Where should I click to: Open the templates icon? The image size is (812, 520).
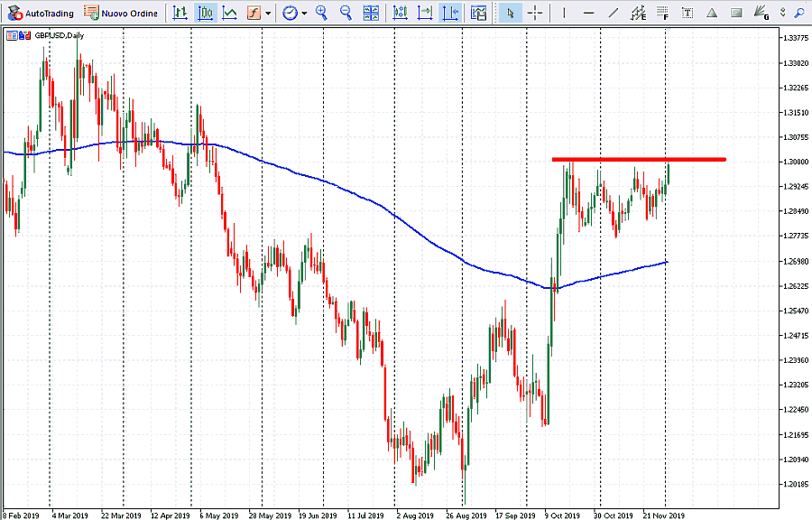click(x=479, y=13)
